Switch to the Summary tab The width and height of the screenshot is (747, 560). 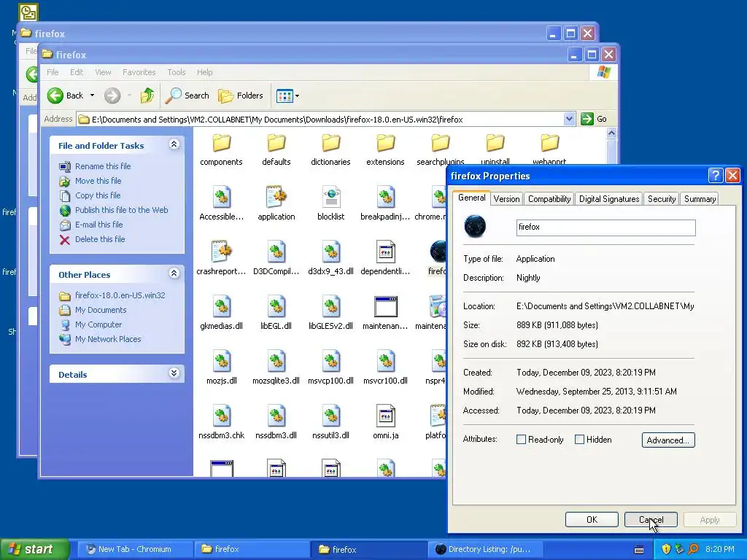[700, 199]
